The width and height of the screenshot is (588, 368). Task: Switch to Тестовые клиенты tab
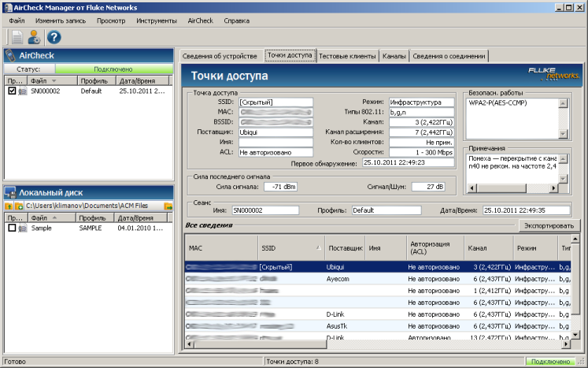[347, 56]
